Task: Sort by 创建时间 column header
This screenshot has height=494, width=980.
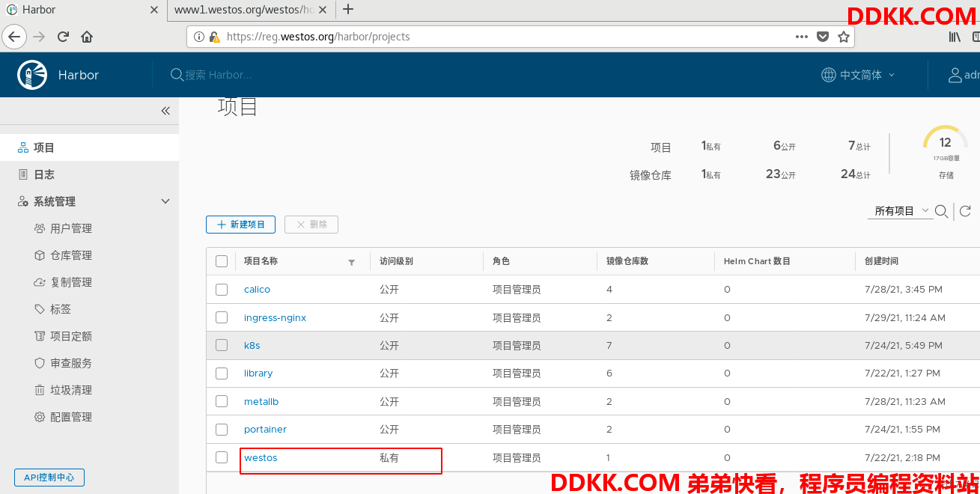Action: tap(881, 261)
